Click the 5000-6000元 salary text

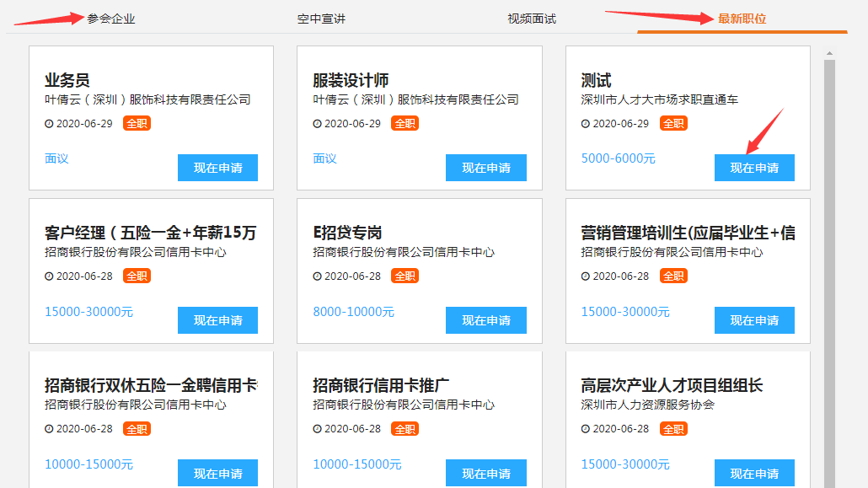point(618,158)
